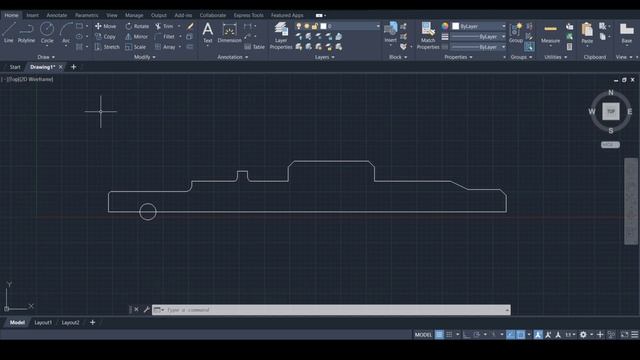Open the status bar customization menu
Image resolution: width=640 pixels, height=360 pixels.
click(x=635, y=335)
